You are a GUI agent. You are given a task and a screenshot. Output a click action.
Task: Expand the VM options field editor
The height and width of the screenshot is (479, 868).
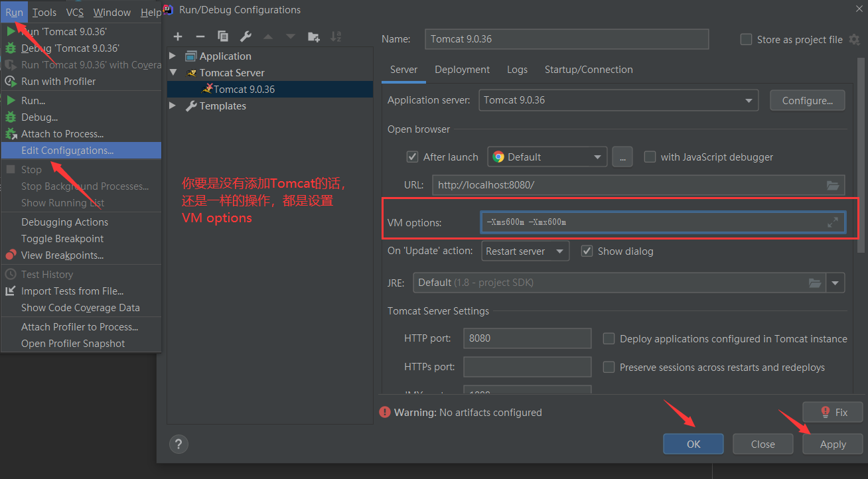[833, 223]
